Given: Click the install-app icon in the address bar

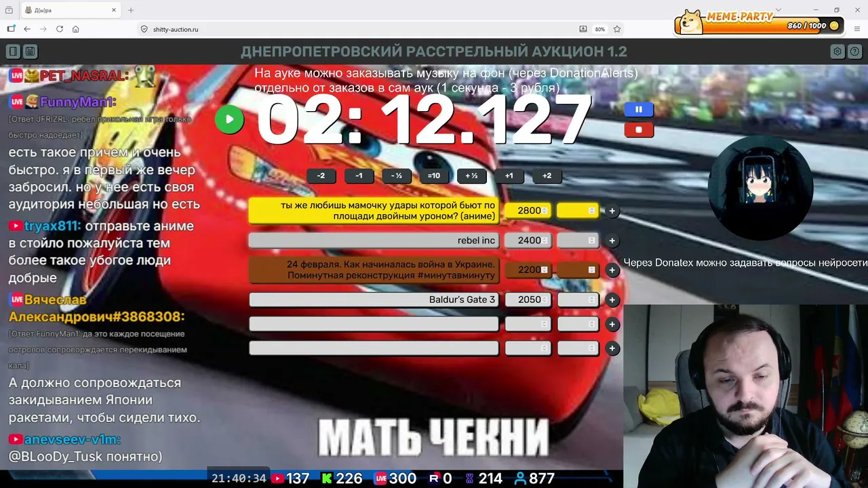Looking at the screenshot, I should [x=583, y=29].
